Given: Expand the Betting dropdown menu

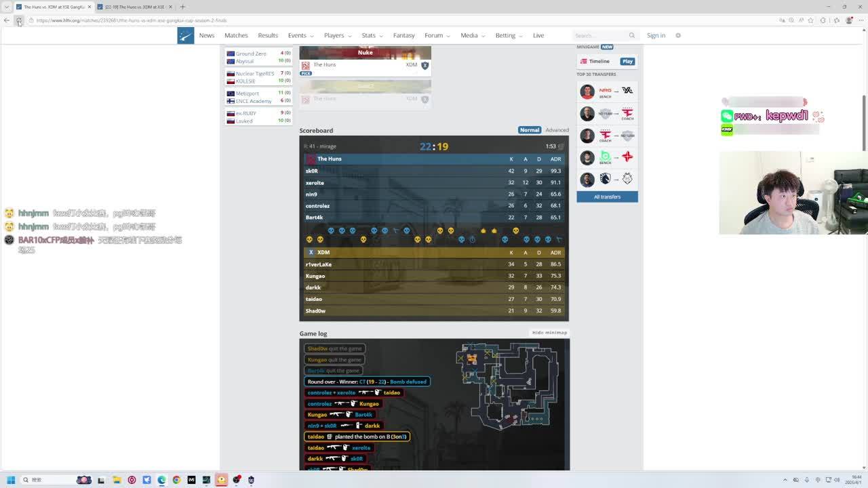Looking at the screenshot, I should point(509,35).
